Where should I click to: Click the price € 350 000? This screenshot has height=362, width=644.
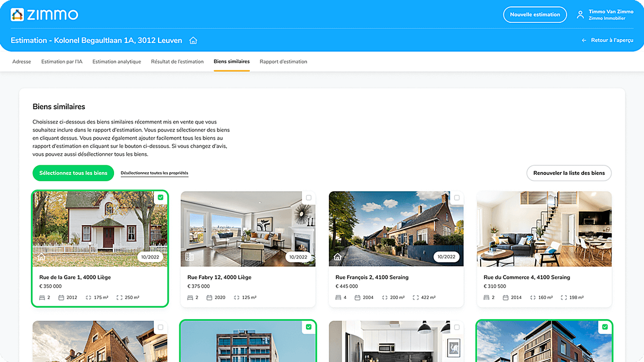50,286
